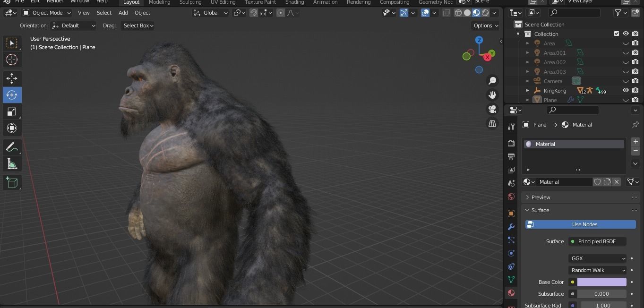Hide KingKong in viewport
Image resolution: width=644 pixels, height=308 pixels.
(626, 90)
